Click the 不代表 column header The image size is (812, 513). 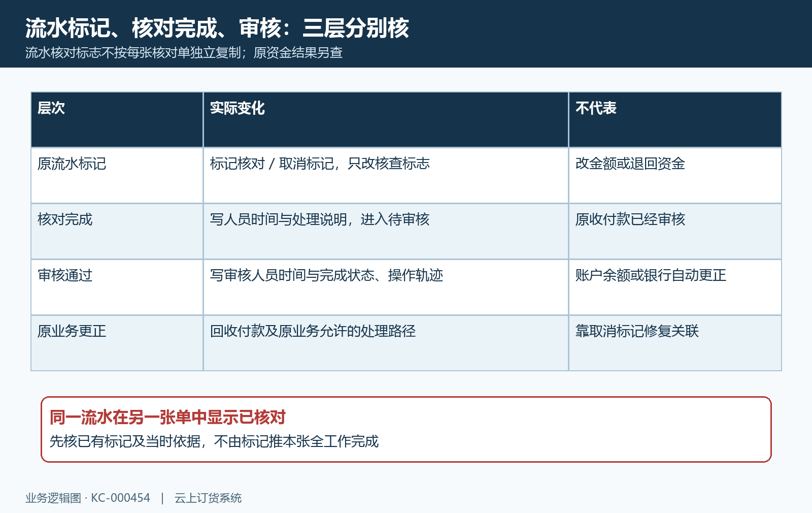675,120
